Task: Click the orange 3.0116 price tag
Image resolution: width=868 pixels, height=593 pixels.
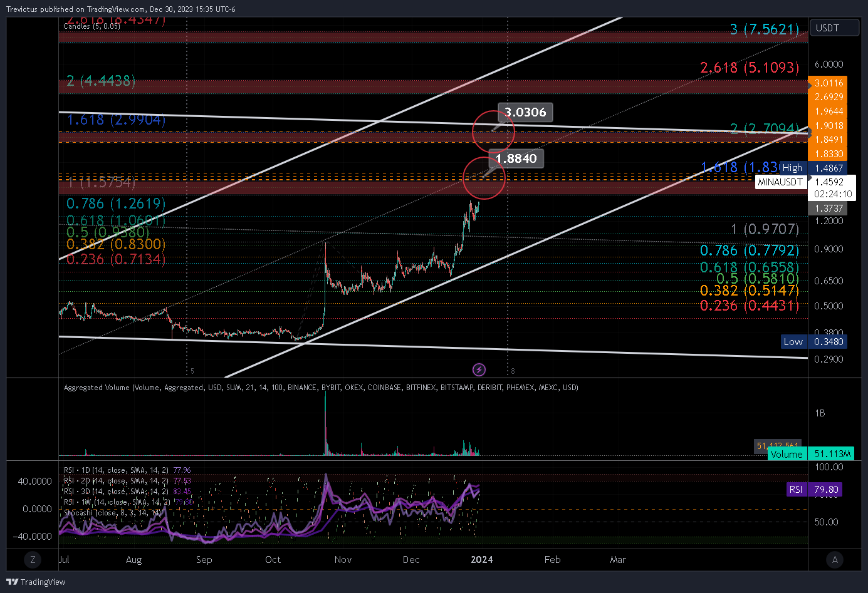Action: pos(829,83)
